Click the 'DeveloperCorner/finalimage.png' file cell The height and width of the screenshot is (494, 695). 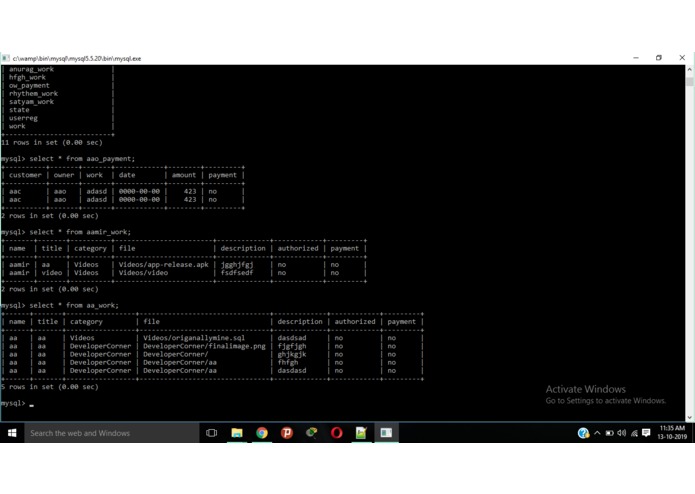point(204,346)
